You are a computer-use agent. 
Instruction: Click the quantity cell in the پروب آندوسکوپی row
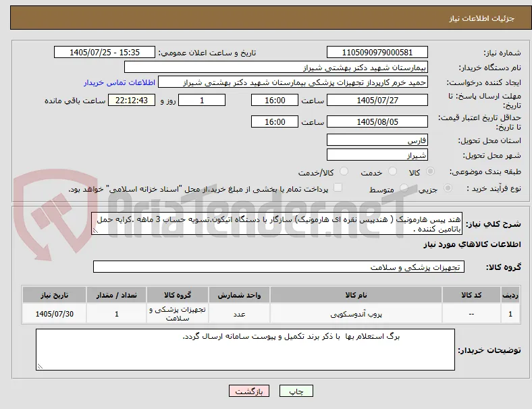point(116,314)
